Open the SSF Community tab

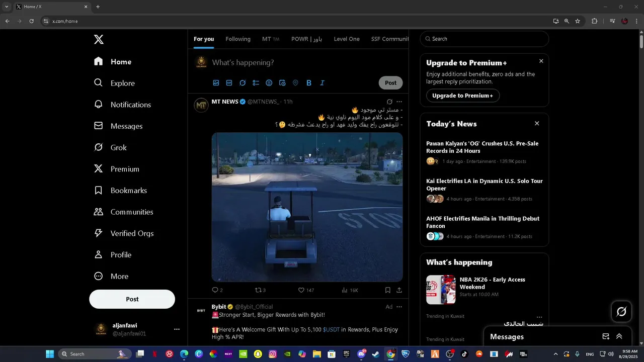389,39
